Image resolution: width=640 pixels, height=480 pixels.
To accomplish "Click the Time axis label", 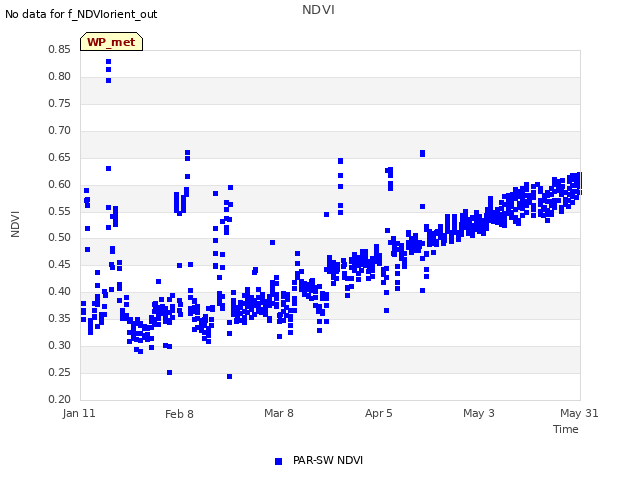I will [x=566, y=429].
